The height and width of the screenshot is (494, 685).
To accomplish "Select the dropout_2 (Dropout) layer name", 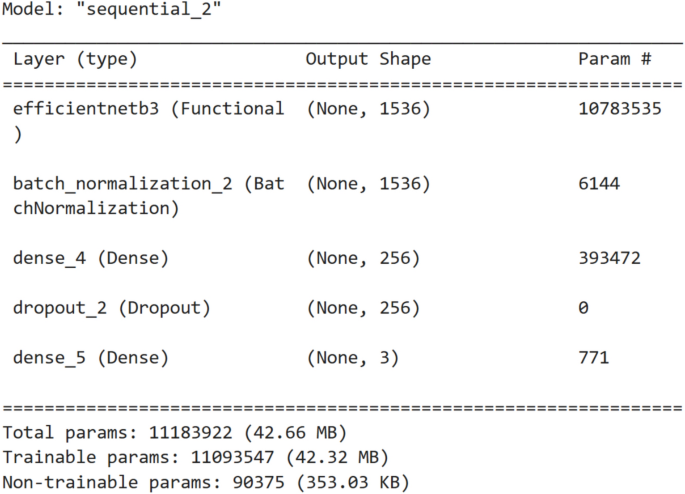I will pyautogui.click(x=111, y=308).
